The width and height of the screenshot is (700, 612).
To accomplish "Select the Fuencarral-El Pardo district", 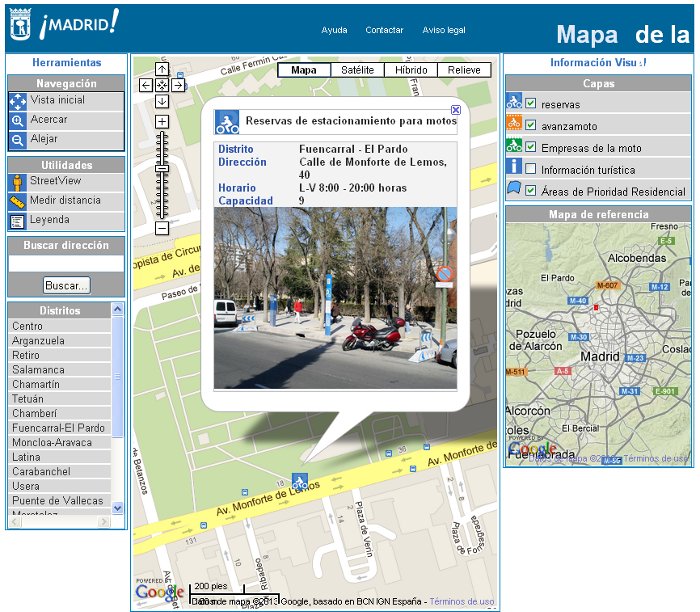I will [60, 428].
